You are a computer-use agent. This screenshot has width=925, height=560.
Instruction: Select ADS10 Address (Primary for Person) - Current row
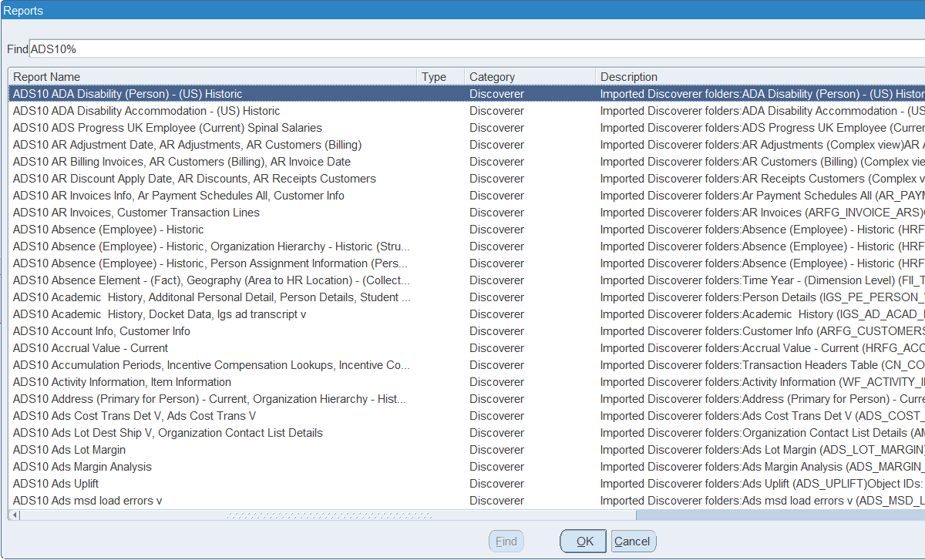[467, 399]
